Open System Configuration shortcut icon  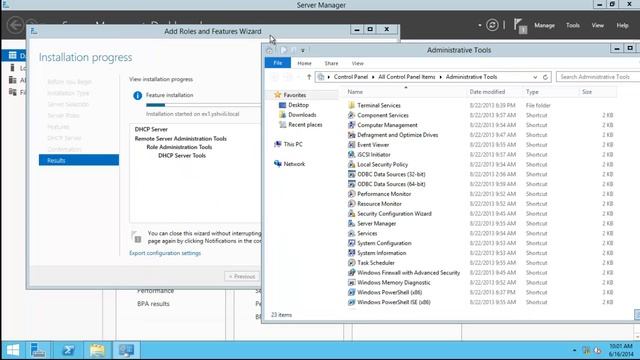351,243
